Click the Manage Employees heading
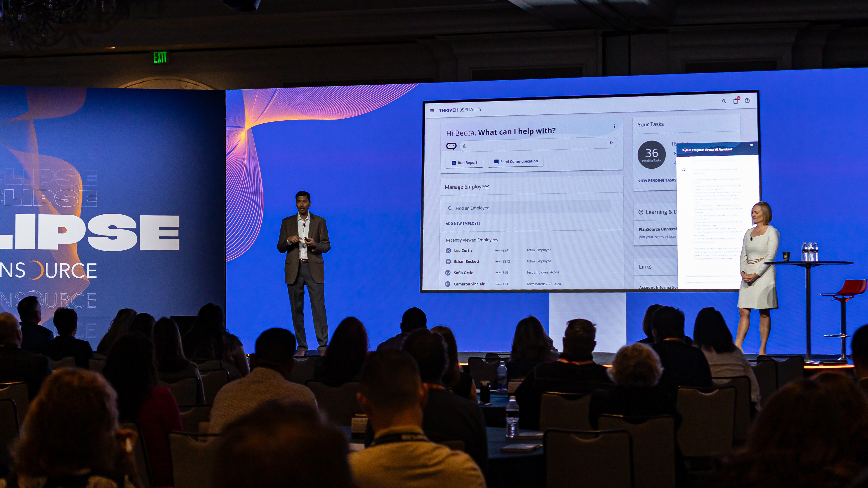The width and height of the screenshot is (868, 488). (x=467, y=187)
